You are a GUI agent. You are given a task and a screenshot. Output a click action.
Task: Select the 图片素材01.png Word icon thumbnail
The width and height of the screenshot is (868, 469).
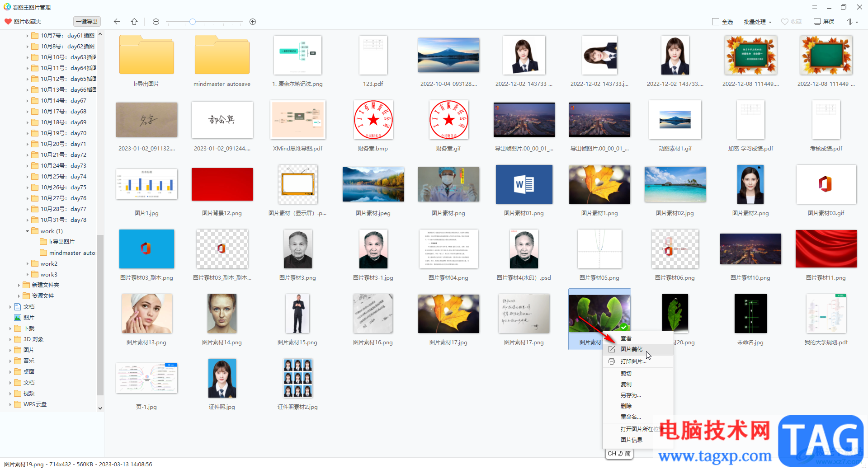tap(524, 184)
